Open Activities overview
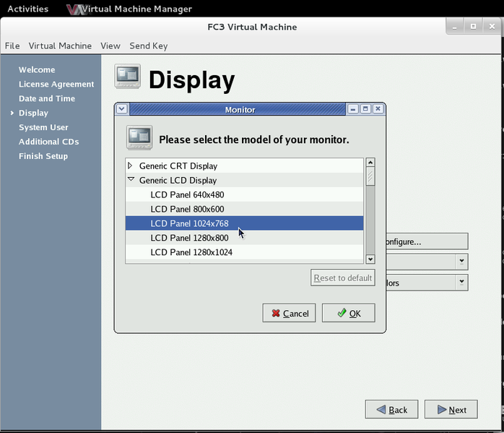This screenshot has width=504, height=433. [x=28, y=9]
